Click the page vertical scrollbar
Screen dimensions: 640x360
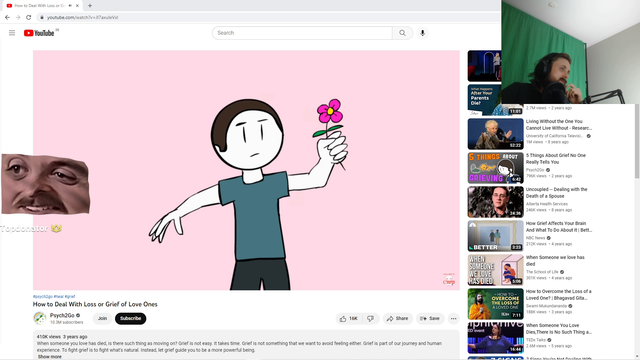point(637,141)
